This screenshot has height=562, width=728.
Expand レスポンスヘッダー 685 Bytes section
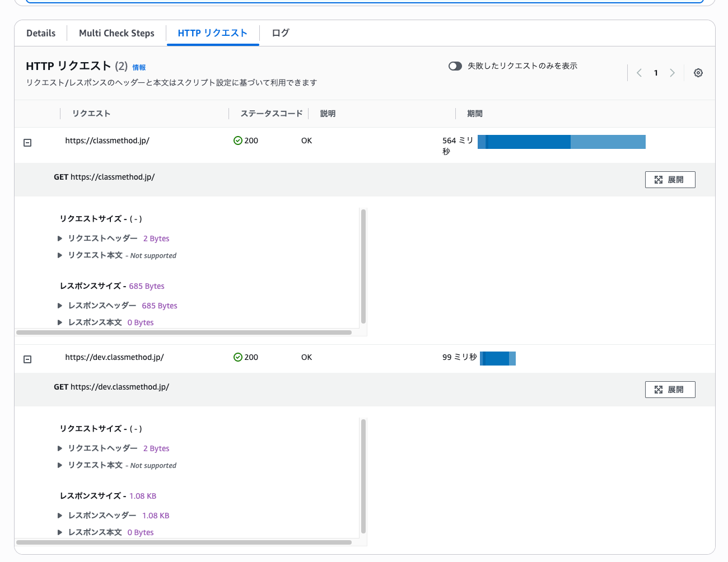pyautogui.click(x=60, y=306)
